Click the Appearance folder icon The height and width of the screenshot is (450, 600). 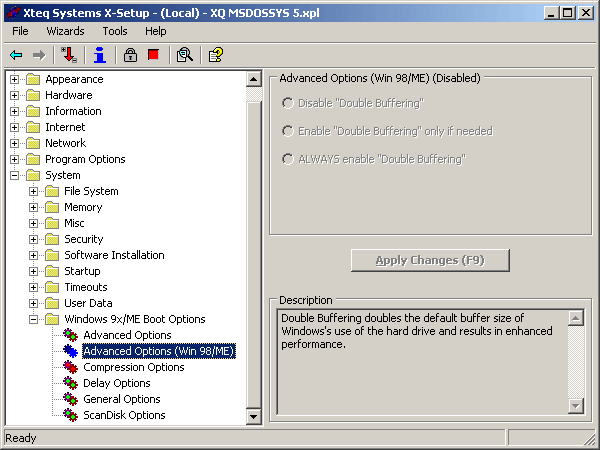pos(33,79)
